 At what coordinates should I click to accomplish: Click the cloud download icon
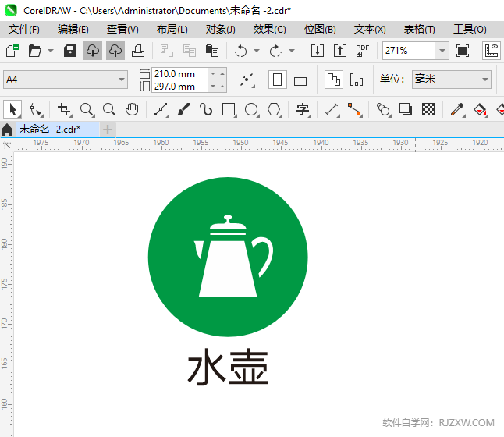coord(93,51)
